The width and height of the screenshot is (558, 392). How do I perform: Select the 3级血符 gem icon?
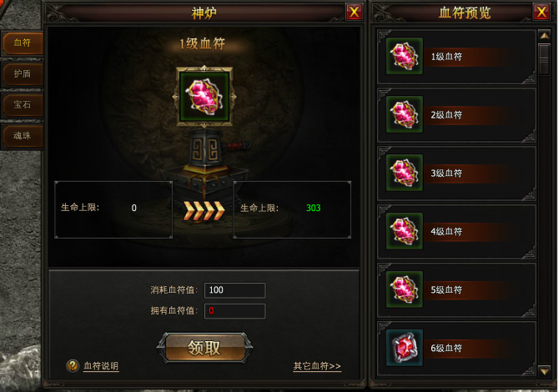coord(405,173)
